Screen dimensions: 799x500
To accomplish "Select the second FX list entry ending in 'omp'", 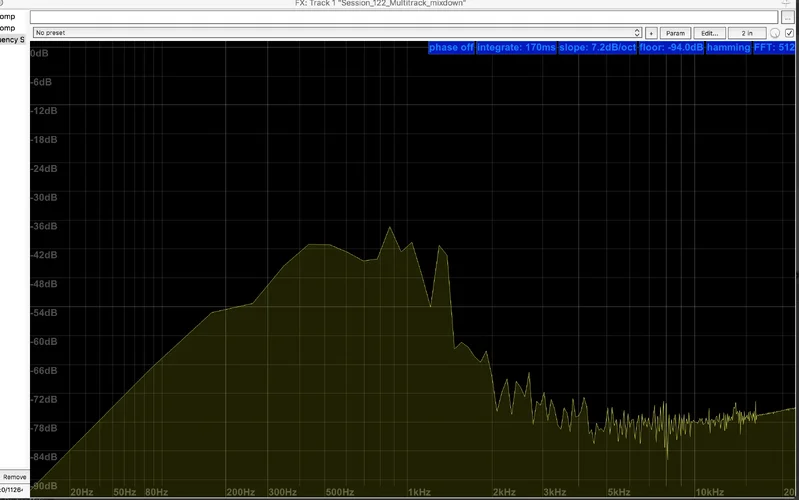I will pos(8,28).
